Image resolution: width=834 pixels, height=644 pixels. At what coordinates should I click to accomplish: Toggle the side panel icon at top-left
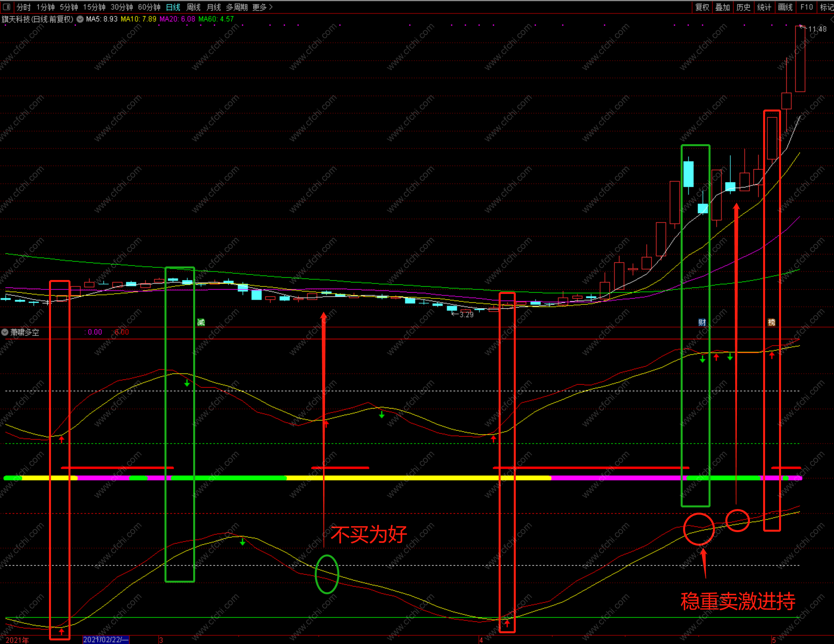coord(6,7)
